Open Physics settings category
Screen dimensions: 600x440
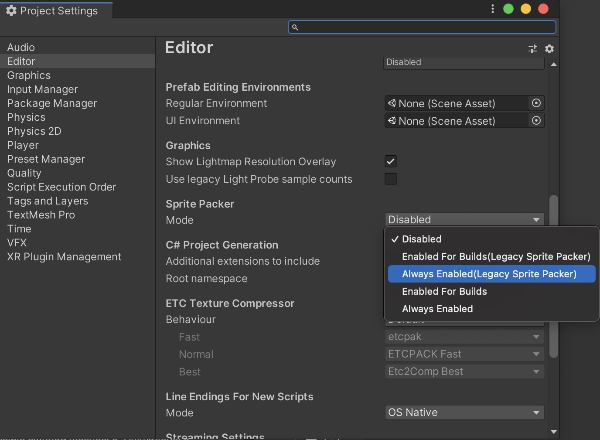(x=77, y=117)
